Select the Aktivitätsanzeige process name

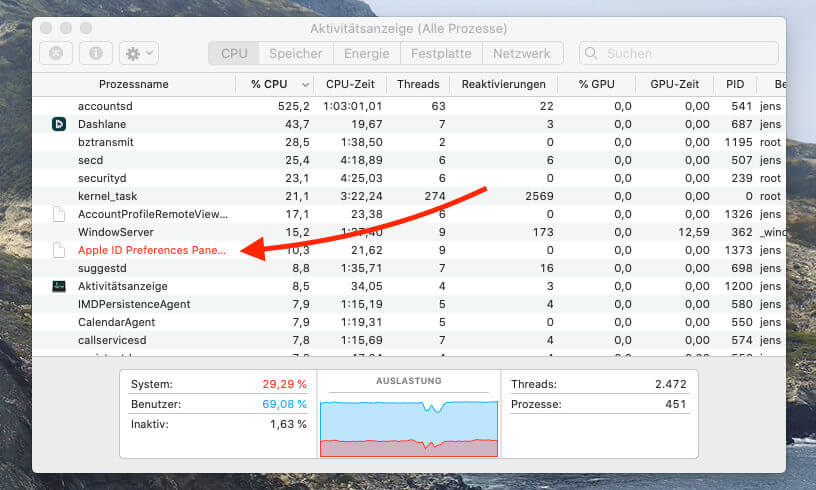[x=123, y=286]
